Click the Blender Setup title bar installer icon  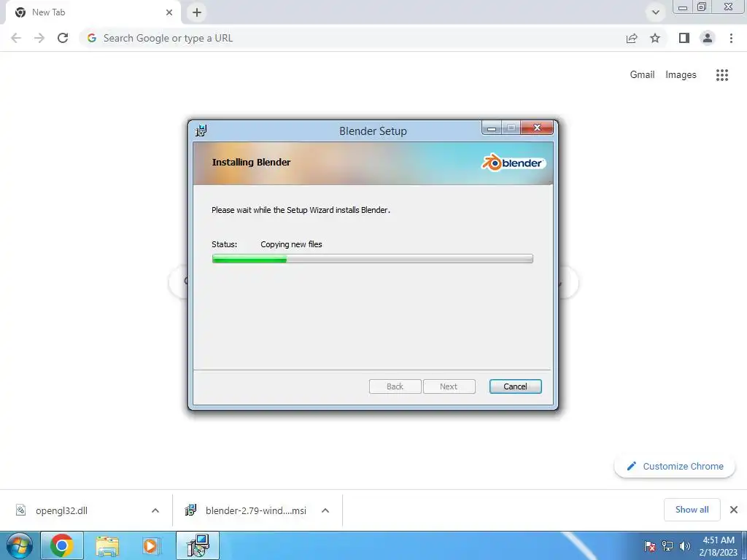[x=201, y=130]
